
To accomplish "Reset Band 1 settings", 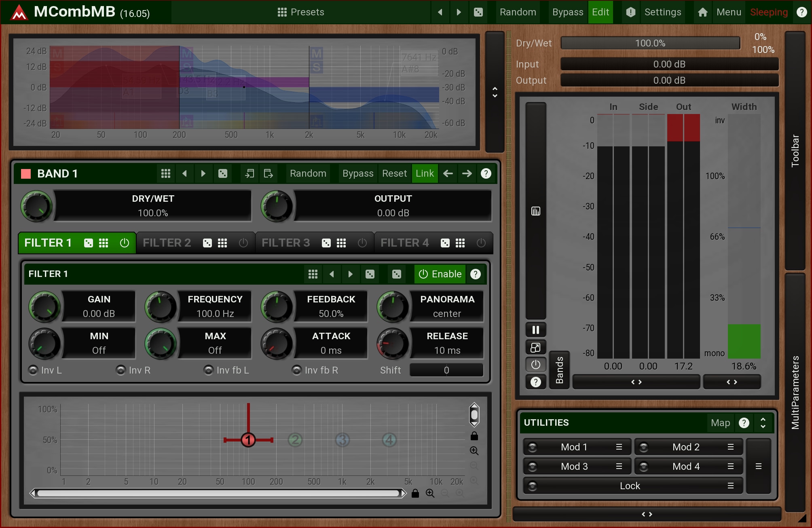I will (394, 173).
